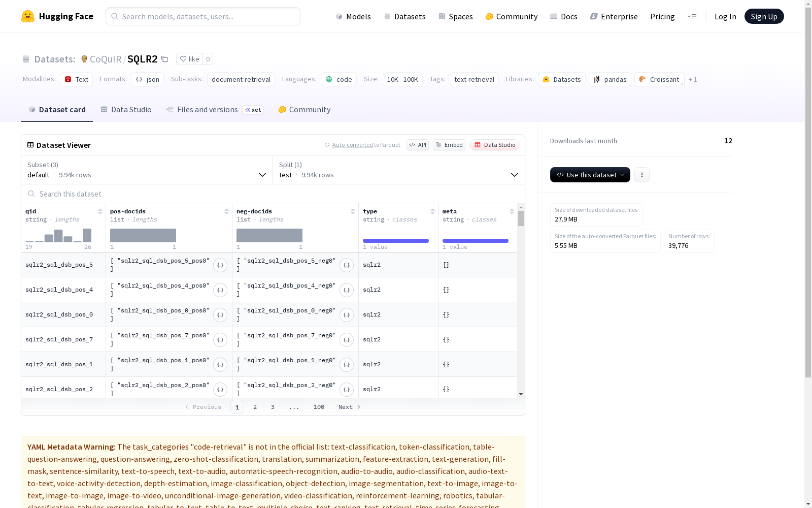Viewport: 812px width, 508px height.
Task: Focus the Search this dataset field
Action: [273, 194]
